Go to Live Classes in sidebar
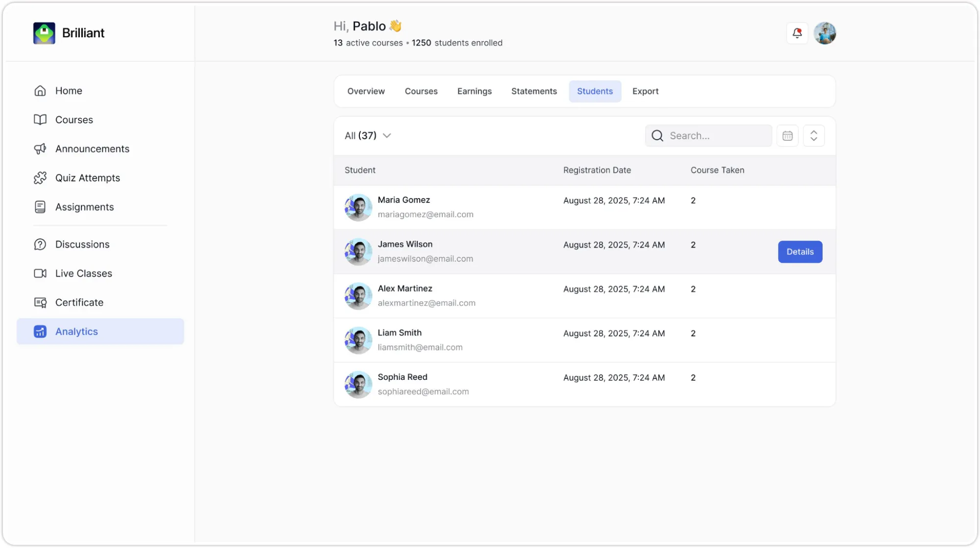Viewport: 980px width, 548px height. point(101,274)
